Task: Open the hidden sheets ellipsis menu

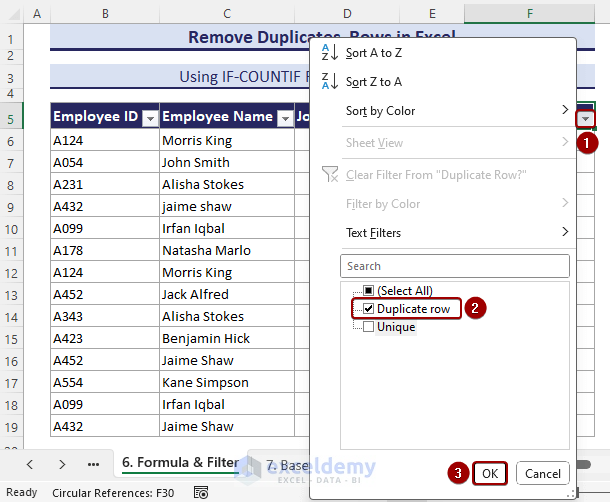Action: pyautogui.click(x=93, y=464)
